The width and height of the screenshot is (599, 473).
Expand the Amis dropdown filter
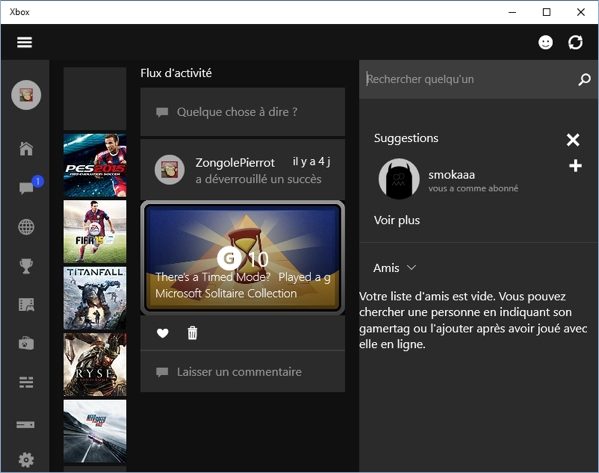395,268
